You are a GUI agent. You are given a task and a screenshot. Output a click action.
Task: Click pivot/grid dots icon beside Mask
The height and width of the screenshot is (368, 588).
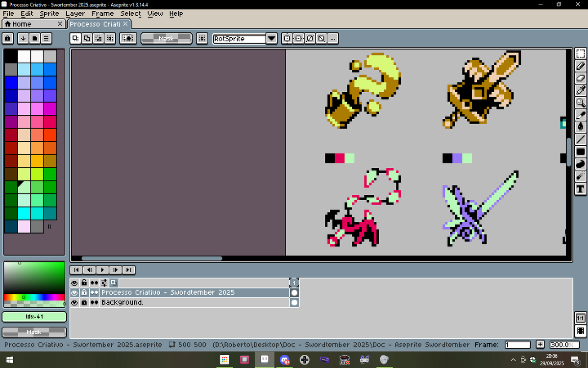pos(201,38)
